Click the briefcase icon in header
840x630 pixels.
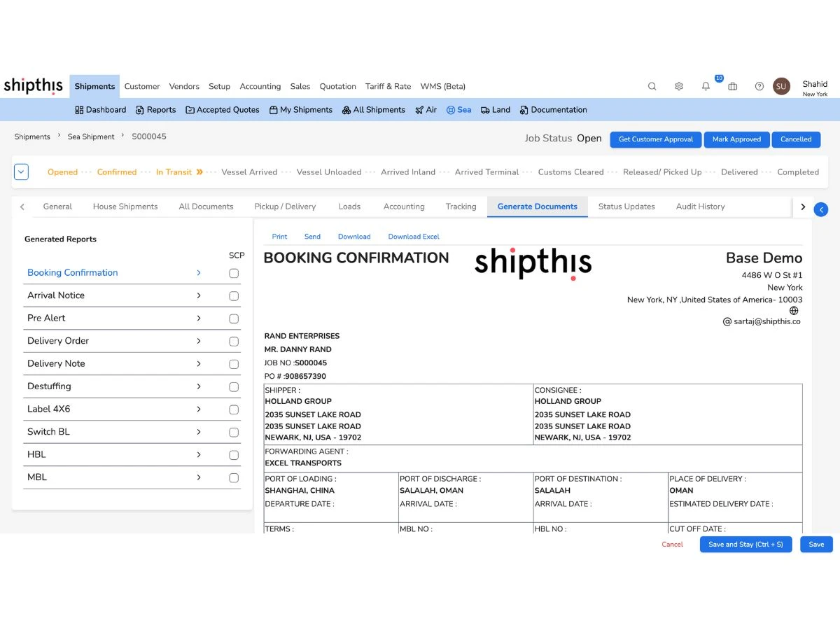732,86
